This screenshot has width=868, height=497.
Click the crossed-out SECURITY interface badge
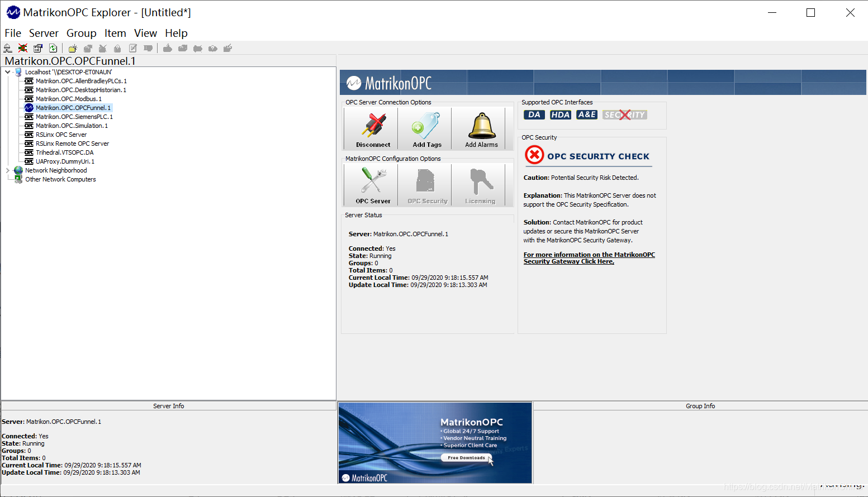point(625,114)
